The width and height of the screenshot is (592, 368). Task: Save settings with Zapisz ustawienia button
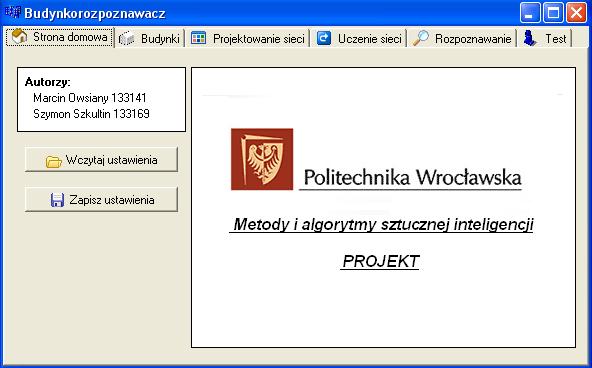click(101, 199)
